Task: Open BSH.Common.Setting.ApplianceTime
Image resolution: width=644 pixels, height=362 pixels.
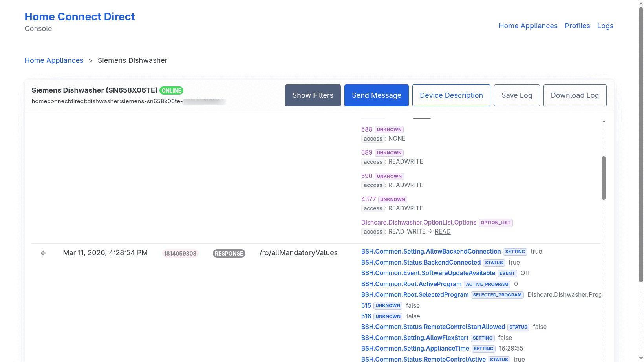Action: click(x=415, y=349)
